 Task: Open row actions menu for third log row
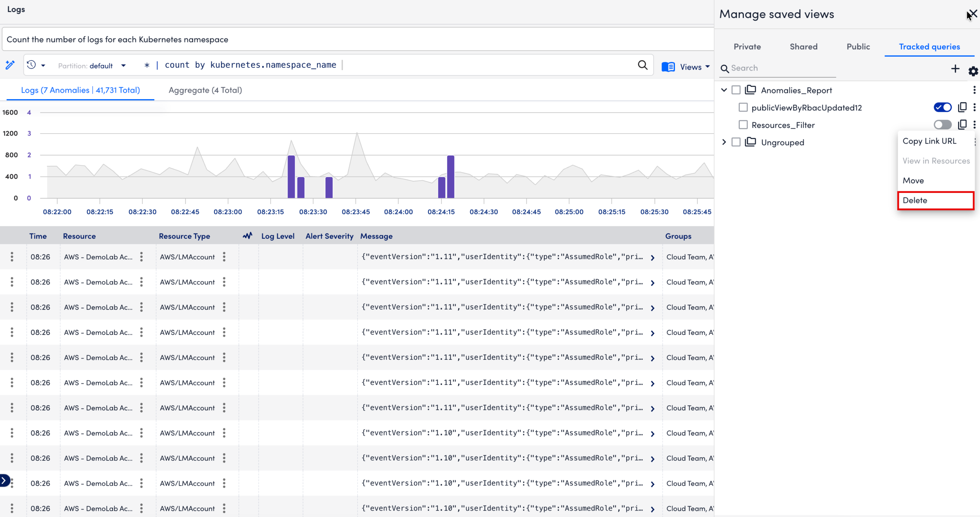[x=12, y=307]
